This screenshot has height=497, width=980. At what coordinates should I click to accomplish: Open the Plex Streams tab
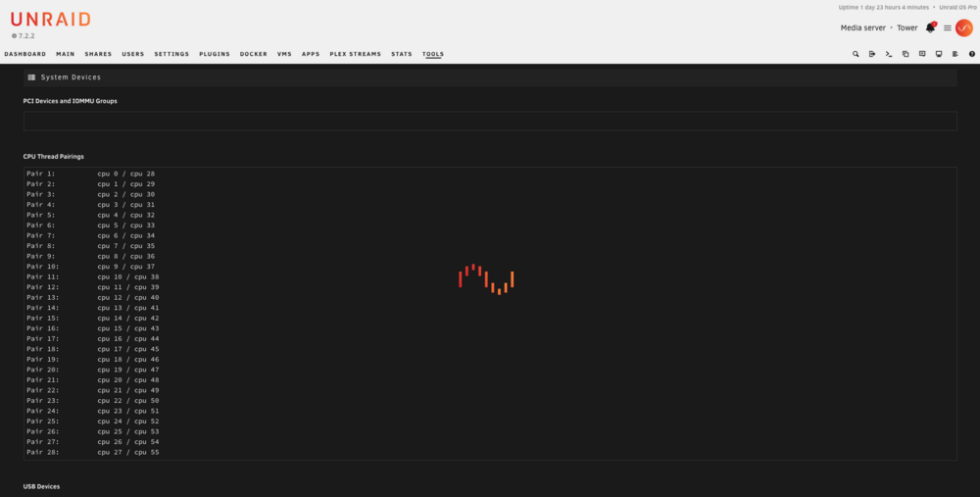(x=355, y=54)
